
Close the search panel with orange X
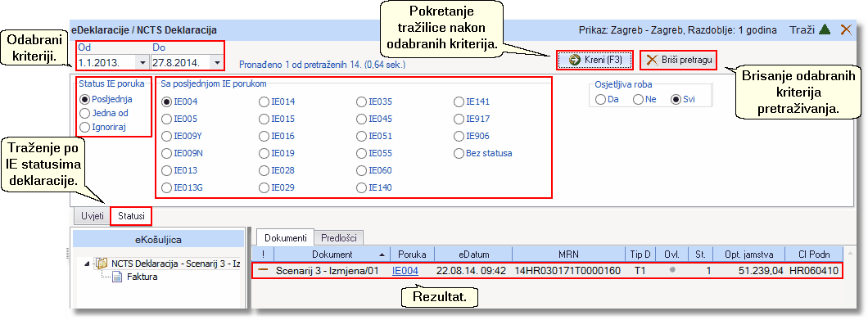pos(846,29)
